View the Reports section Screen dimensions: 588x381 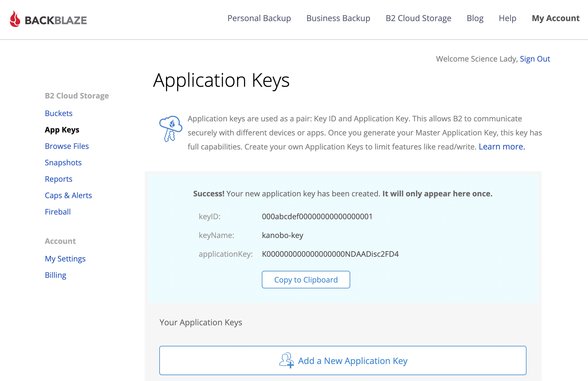pos(58,179)
